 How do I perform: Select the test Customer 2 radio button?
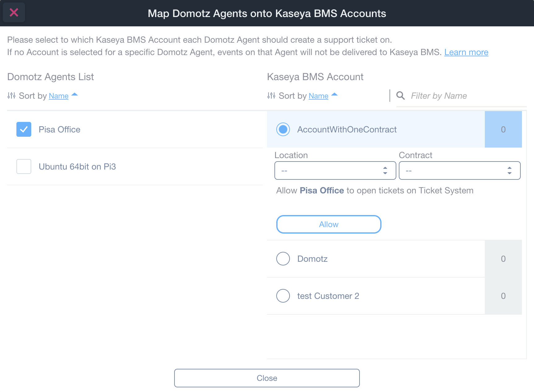click(x=283, y=296)
